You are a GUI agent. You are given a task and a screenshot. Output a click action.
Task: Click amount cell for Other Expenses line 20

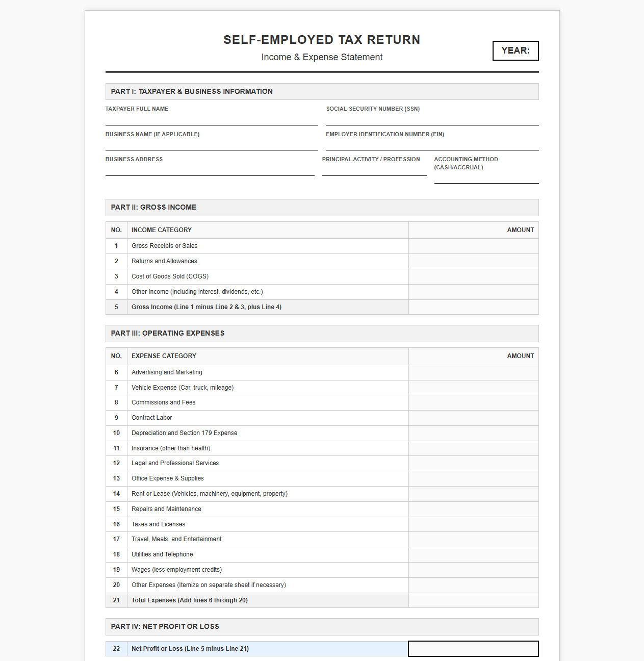click(x=474, y=585)
